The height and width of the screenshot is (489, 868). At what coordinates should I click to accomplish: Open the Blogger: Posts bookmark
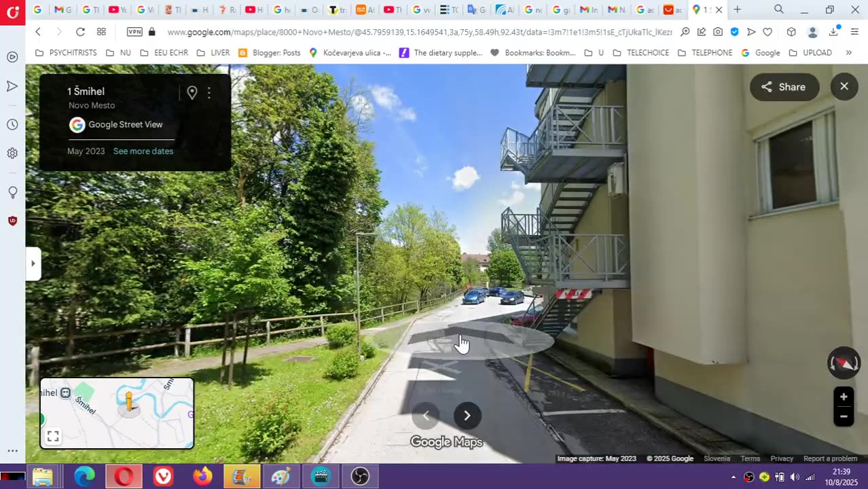[270, 52]
